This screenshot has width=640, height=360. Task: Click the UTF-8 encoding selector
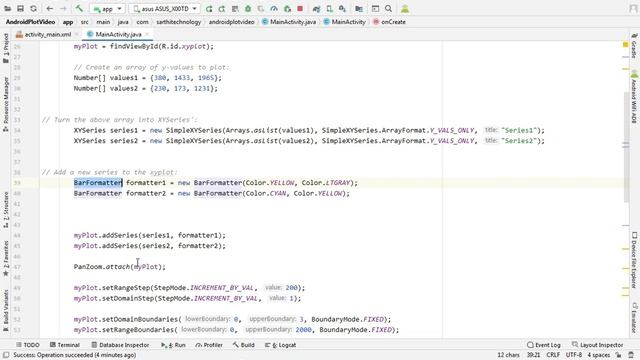click(573, 355)
